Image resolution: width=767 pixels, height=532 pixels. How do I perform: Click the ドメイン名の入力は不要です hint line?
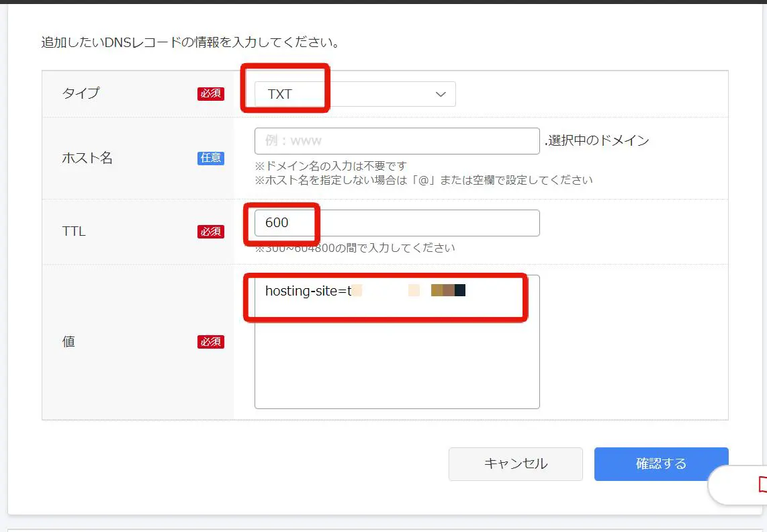point(330,166)
